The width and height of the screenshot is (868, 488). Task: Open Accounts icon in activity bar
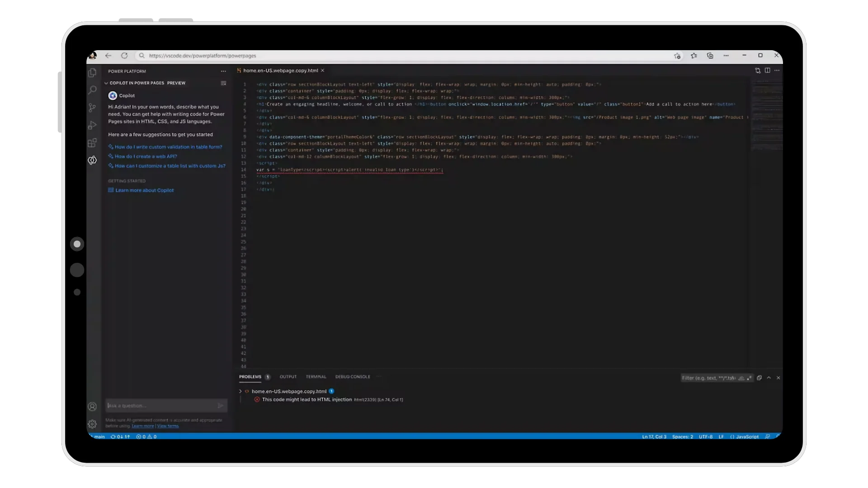click(92, 407)
